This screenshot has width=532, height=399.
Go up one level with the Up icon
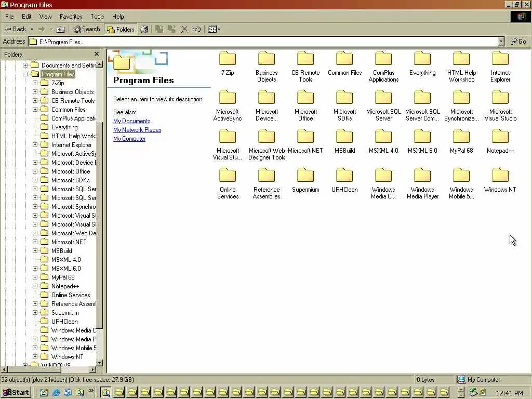60,29
